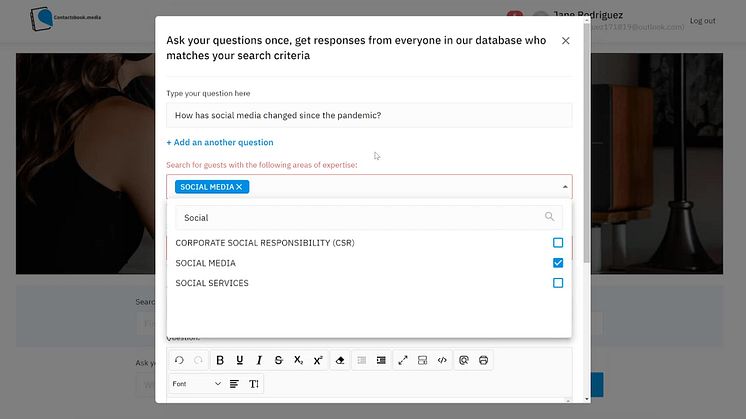Open the source code view icon

coord(442,360)
